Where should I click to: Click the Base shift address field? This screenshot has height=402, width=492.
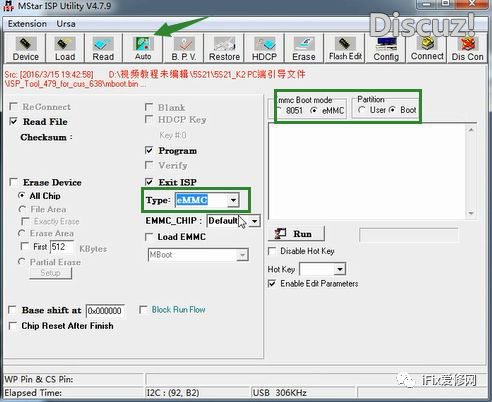point(105,311)
